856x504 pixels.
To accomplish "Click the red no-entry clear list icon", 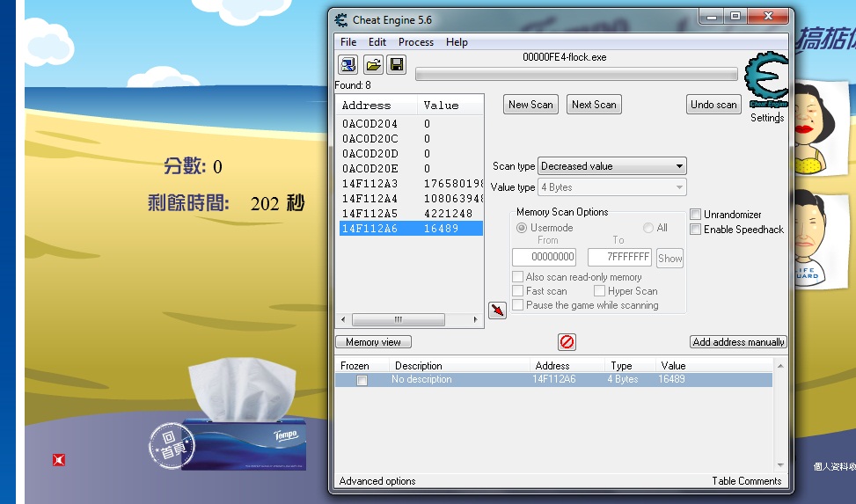I will tap(567, 342).
